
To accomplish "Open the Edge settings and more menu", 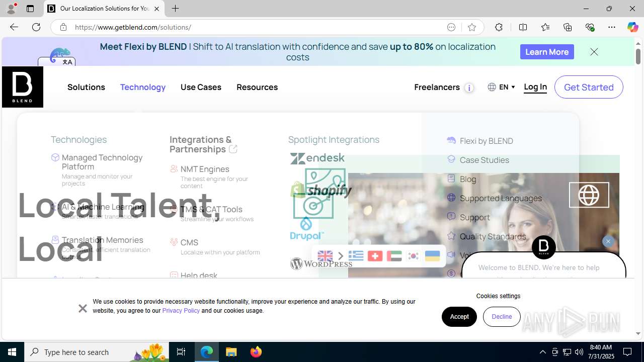I will pyautogui.click(x=612, y=27).
